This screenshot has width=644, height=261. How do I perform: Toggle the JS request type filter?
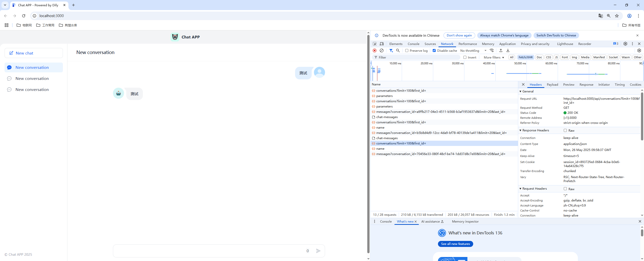pyautogui.click(x=556, y=57)
